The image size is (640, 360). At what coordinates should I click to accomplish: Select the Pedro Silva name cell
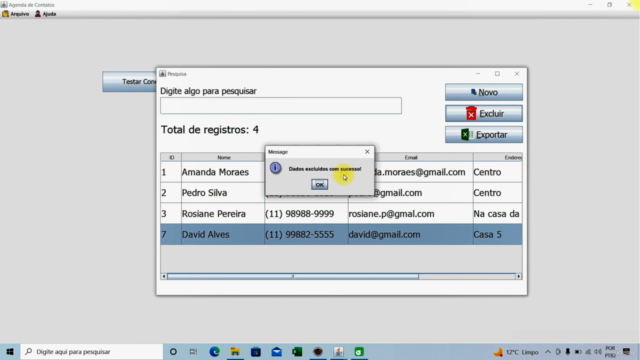223,193
